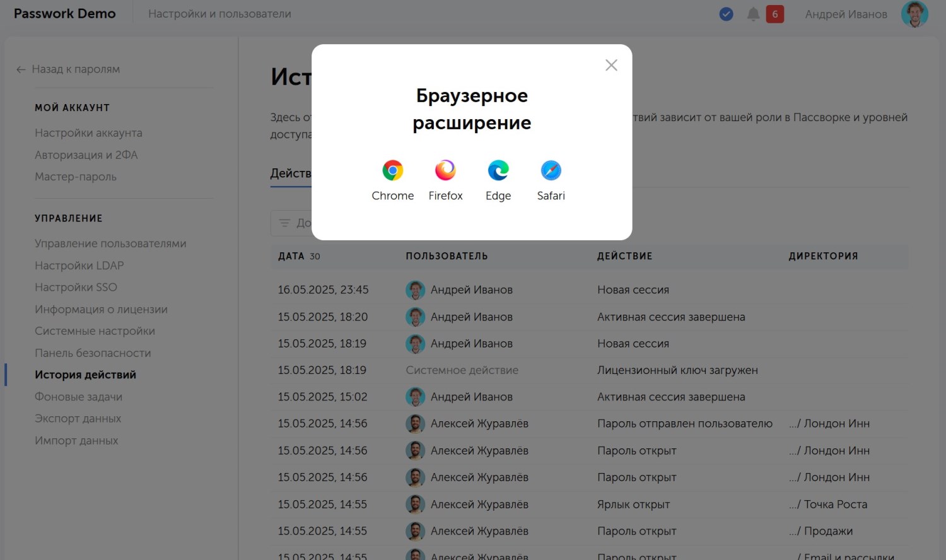Click avatar in Пароль отправлен пользователю row
946x560 pixels.
pyautogui.click(x=415, y=424)
